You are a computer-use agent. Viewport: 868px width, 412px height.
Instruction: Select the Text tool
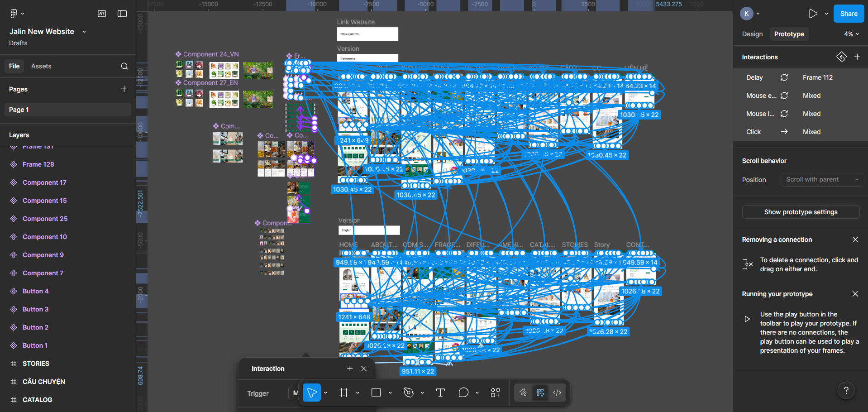coord(440,393)
